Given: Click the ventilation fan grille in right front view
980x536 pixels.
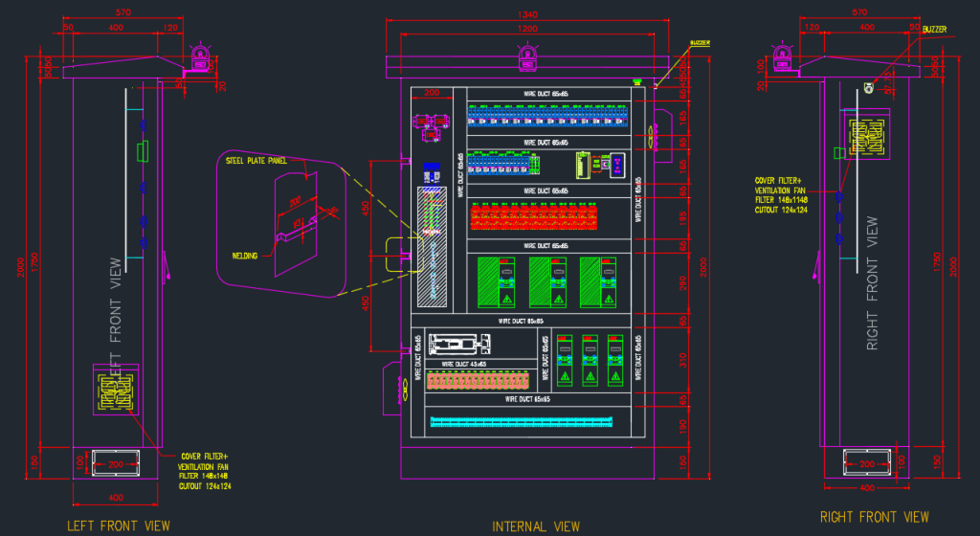Looking at the screenshot, I should (x=867, y=136).
